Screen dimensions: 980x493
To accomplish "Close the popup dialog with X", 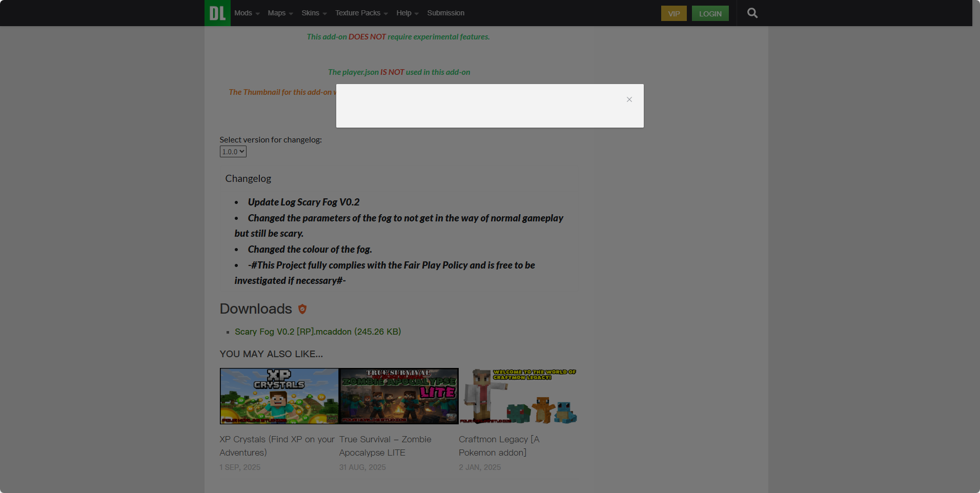I will pyautogui.click(x=629, y=99).
